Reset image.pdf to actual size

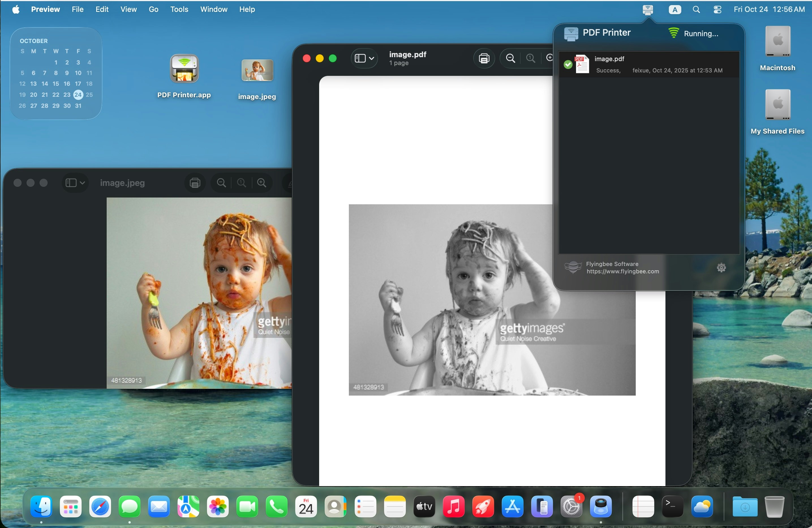pyautogui.click(x=530, y=58)
